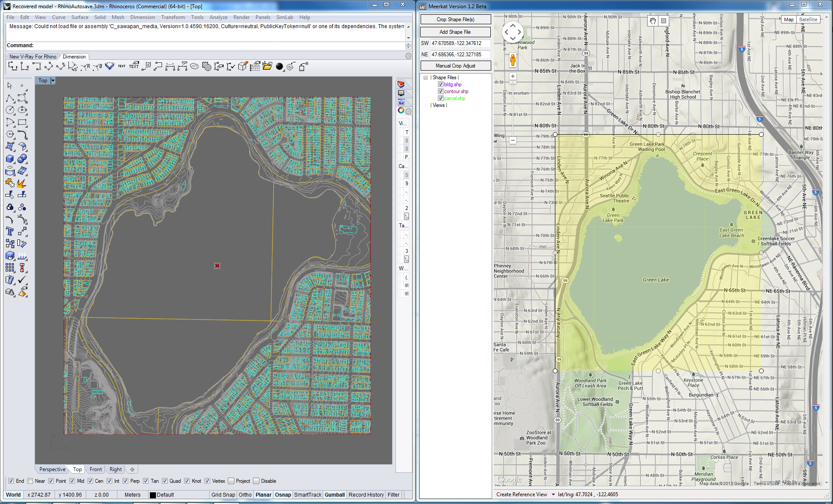Viewport: 833px width, 504px height.
Task: Toggle the Perp osnap checkbox
Action: point(126,481)
